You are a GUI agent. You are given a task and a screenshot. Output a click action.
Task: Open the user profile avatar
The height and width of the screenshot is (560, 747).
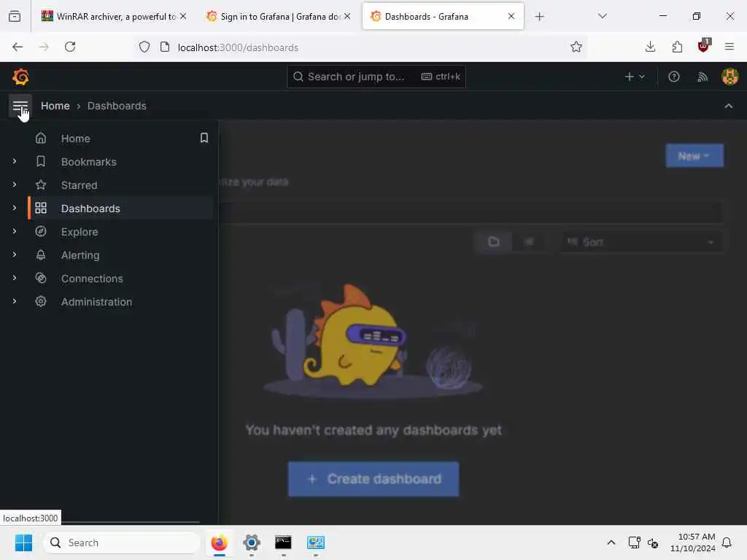click(x=729, y=77)
